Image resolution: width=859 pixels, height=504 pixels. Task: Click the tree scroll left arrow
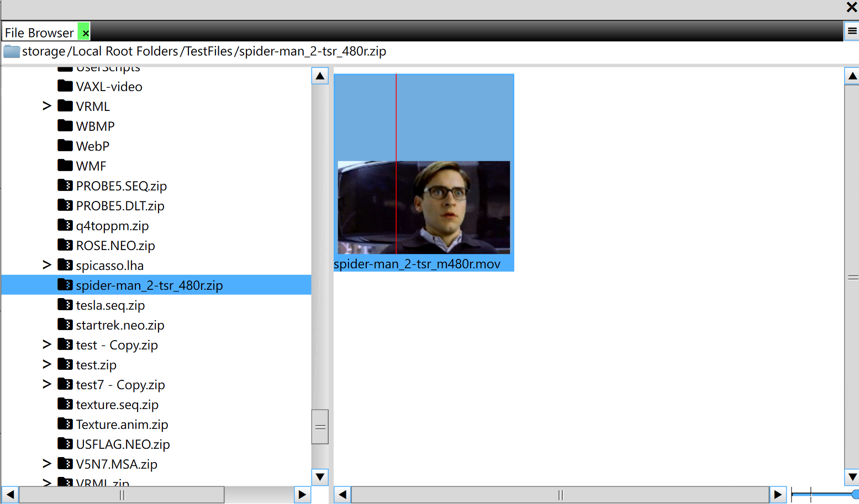tap(10, 495)
